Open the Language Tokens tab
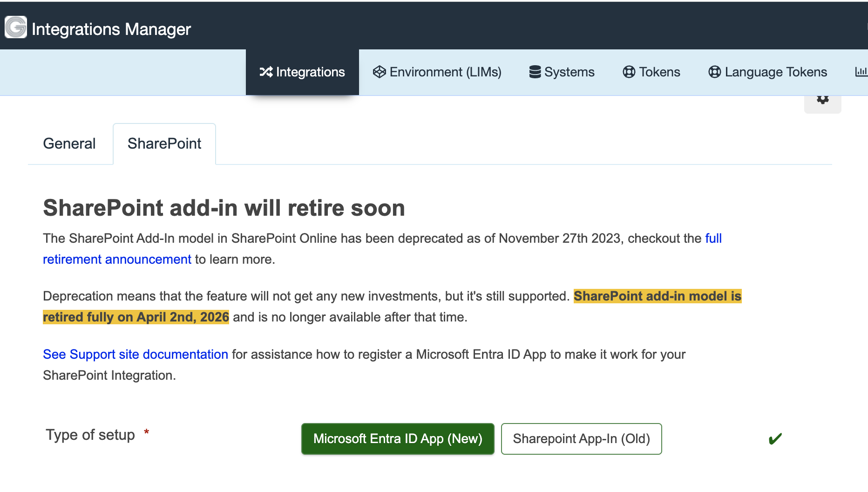This screenshot has width=868, height=492. point(768,72)
